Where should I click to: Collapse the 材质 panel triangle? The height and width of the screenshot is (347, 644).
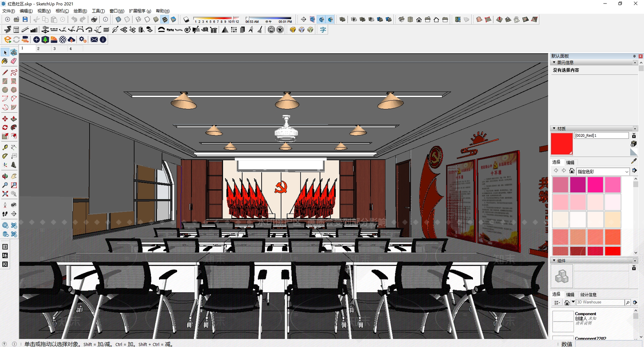point(554,128)
